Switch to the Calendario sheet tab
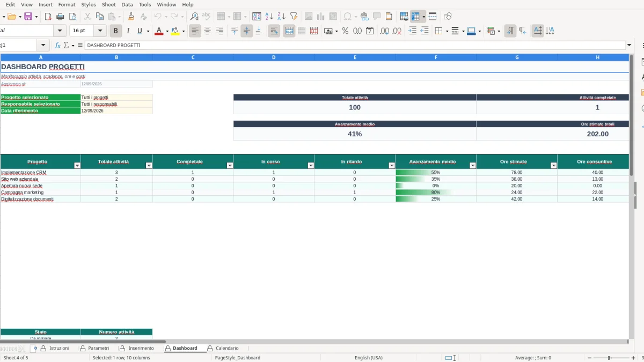This screenshot has height=362, width=644. click(x=227, y=348)
